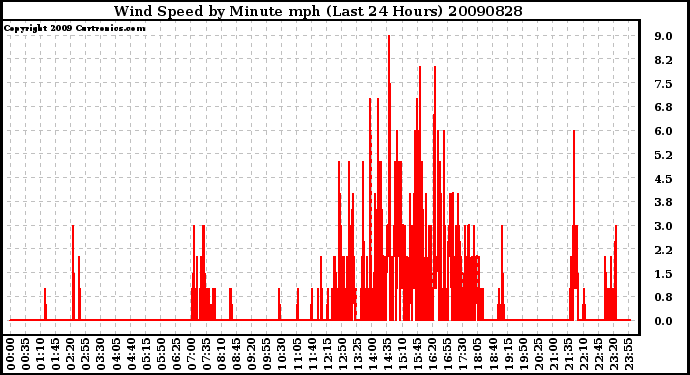Click the x-axis time label 05:50

coord(161,354)
